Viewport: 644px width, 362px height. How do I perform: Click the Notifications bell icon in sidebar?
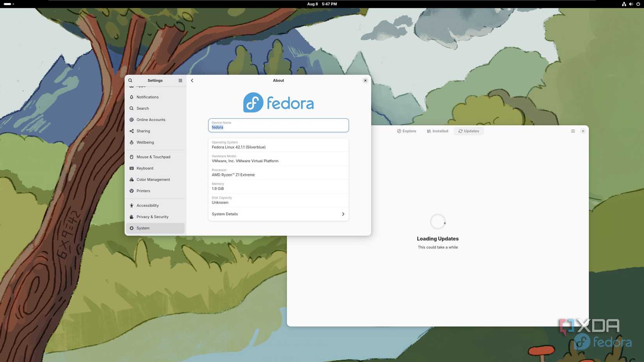tap(132, 97)
